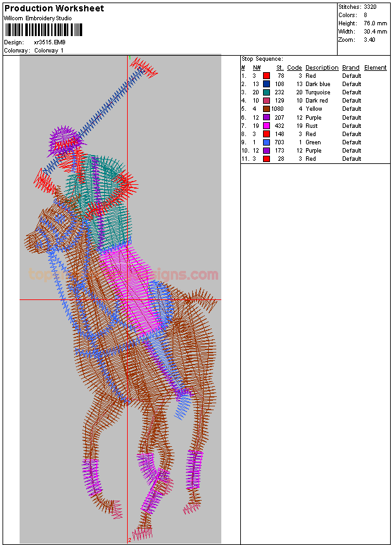Viewport: 392px width, 545px height.
Task: Click the embroidered polo player design preview
Action: (121, 299)
